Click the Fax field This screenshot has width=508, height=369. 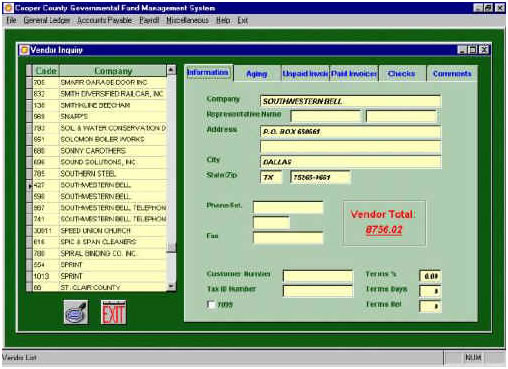pos(288,238)
